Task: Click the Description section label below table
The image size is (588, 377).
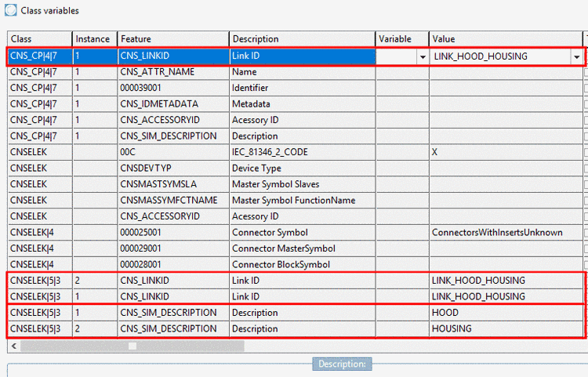Action: (342, 364)
